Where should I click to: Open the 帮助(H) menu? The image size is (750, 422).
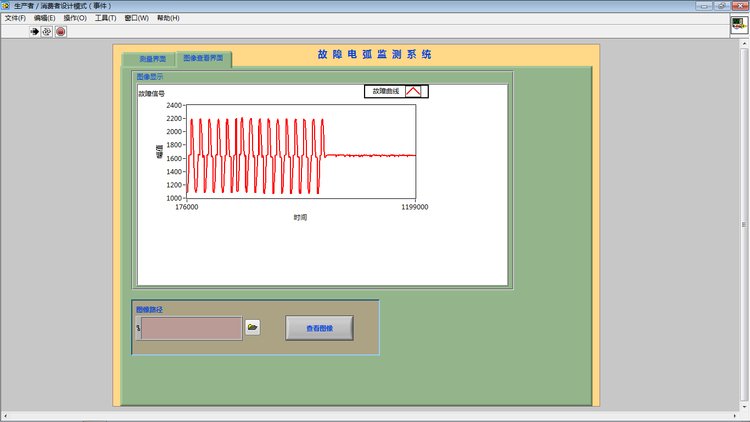(x=168, y=18)
